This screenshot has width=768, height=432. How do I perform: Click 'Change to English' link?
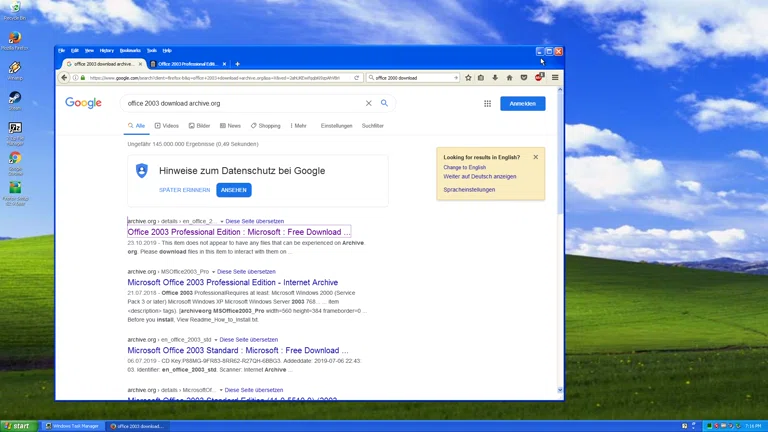(x=464, y=168)
